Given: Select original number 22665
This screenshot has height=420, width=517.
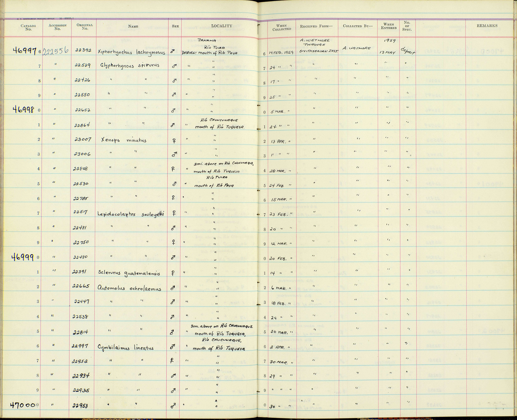Looking at the screenshot, I should click(x=81, y=286).
